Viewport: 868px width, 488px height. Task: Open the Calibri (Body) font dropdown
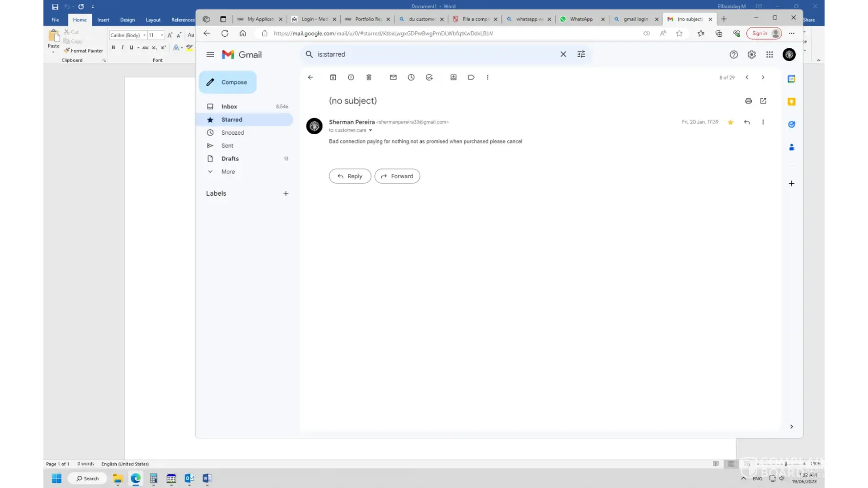point(145,35)
